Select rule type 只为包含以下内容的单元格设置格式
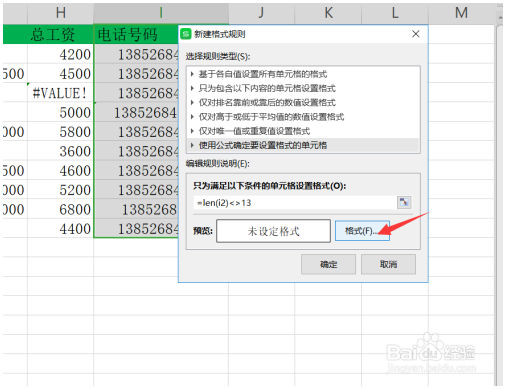 pos(303,88)
